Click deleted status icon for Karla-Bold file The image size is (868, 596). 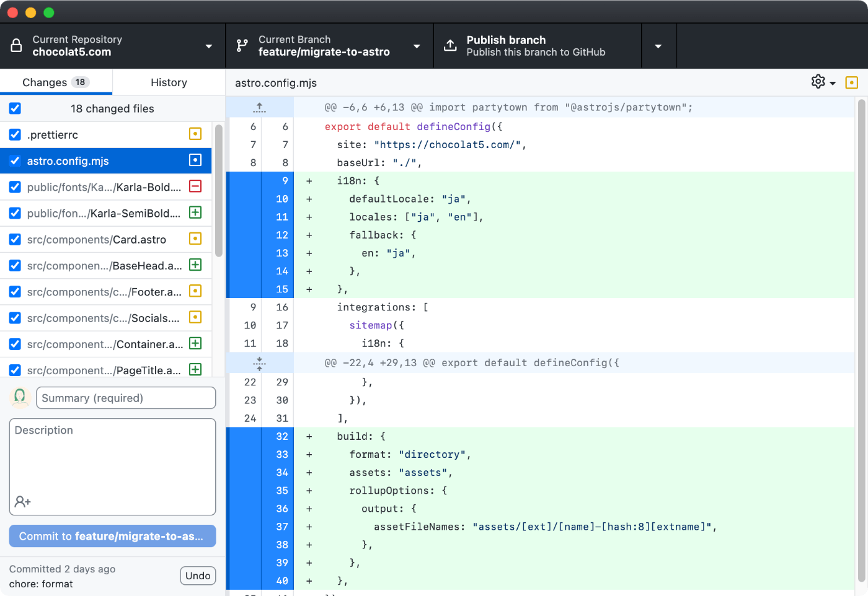click(x=195, y=186)
